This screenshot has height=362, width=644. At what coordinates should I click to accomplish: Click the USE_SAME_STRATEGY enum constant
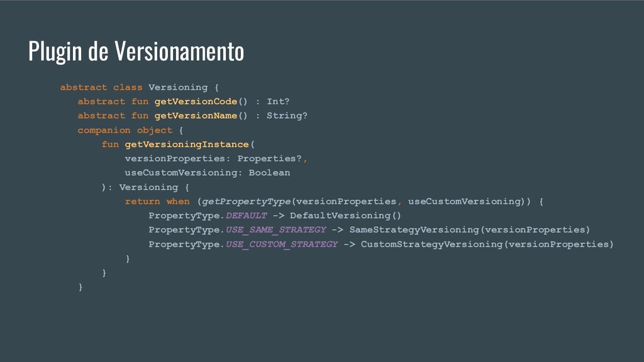point(276,230)
